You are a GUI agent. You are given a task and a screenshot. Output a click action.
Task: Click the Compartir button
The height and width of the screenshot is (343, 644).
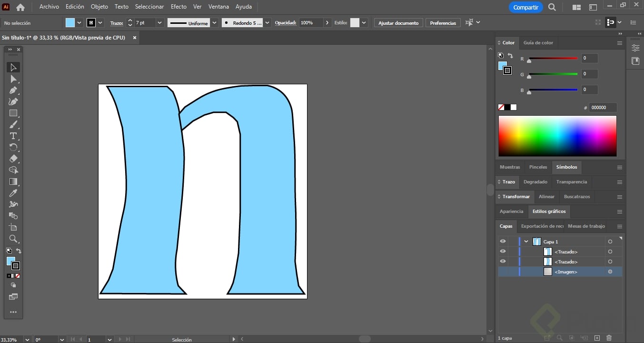pyautogui.click(x=525, y=7)
